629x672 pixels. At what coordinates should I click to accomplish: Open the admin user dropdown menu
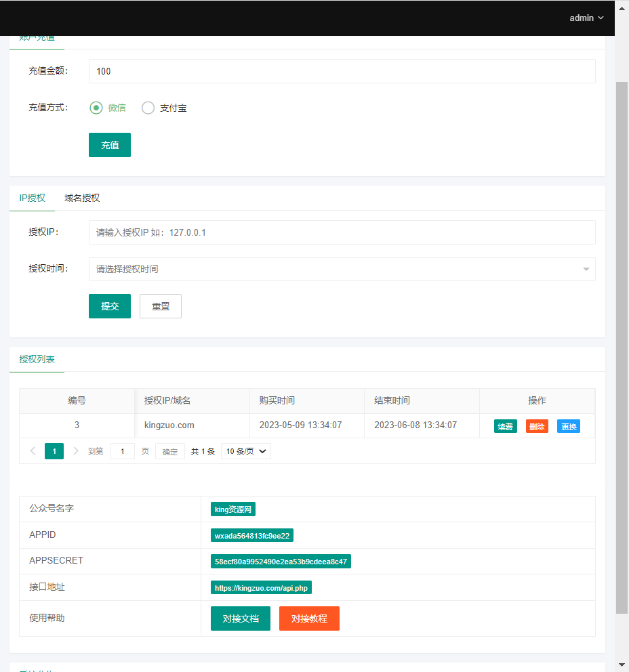tap(586, 18)
